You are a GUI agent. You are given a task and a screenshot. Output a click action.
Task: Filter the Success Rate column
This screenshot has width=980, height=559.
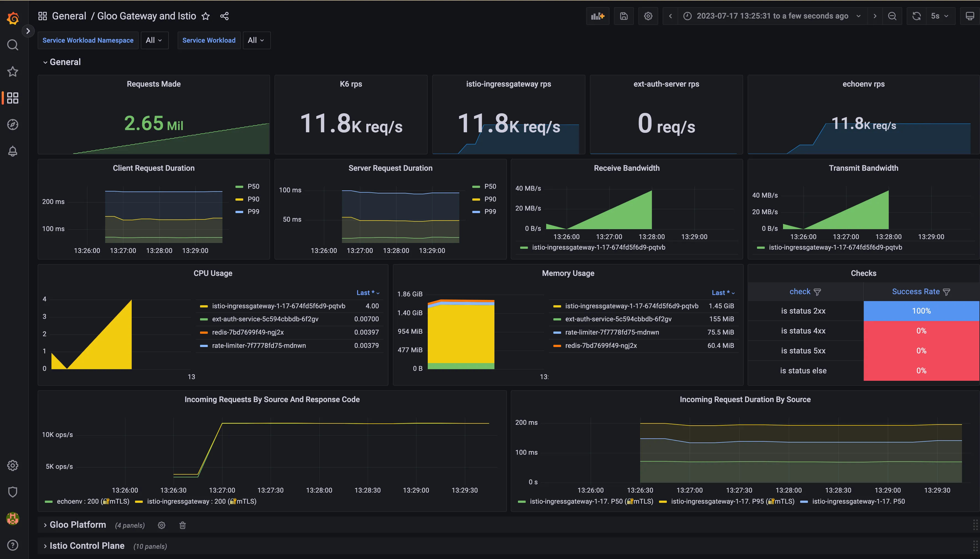pyautogui.click(x=947, y=292)
